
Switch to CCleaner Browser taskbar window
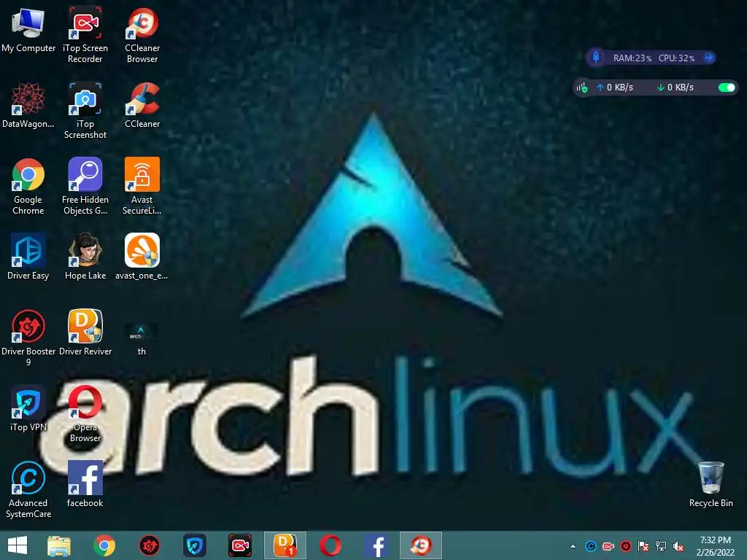click(421, 545)
